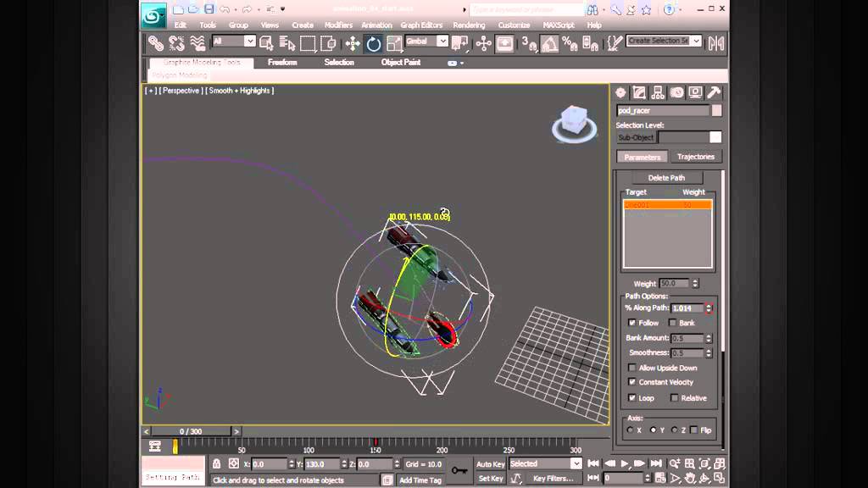Open the Motion command panel tab
The image size is (868, 488).
click(676, 92)
